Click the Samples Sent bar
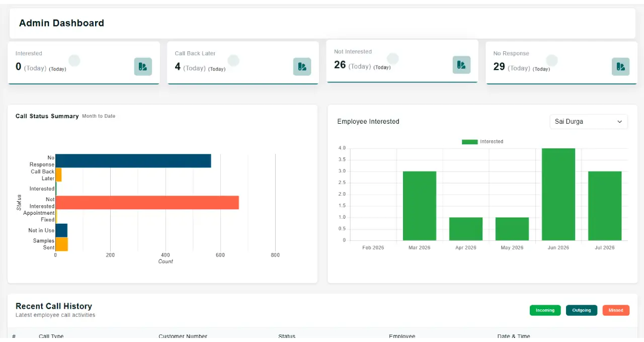The image size is (644, 342). (x=61, y=244)
